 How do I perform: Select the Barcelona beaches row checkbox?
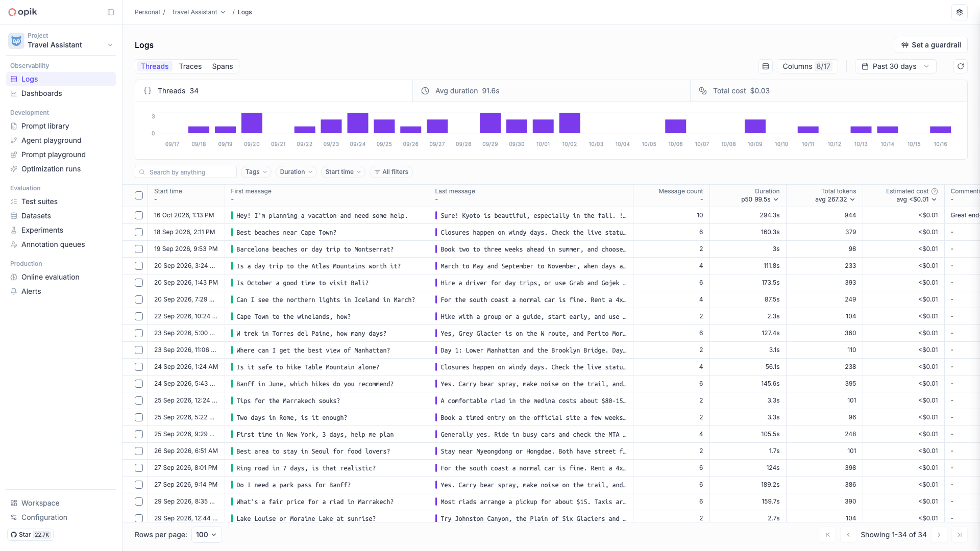139,249
